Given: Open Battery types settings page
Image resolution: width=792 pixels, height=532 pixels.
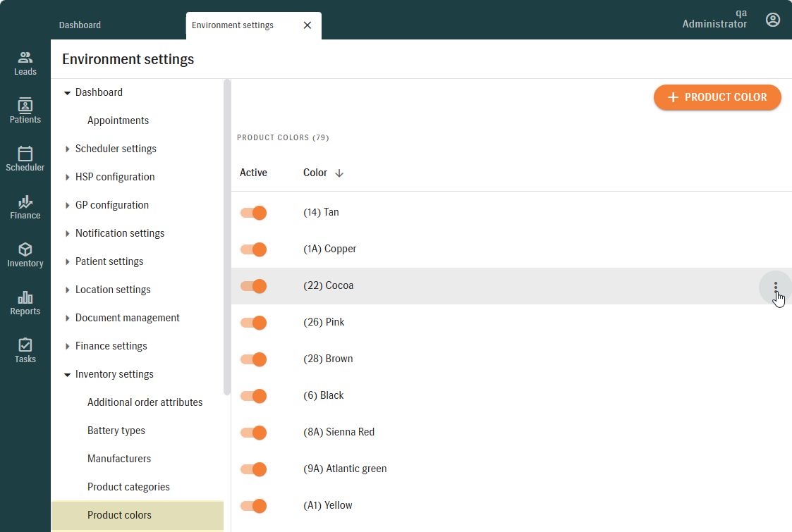Looking at the screenshot, I should point(116,431).
